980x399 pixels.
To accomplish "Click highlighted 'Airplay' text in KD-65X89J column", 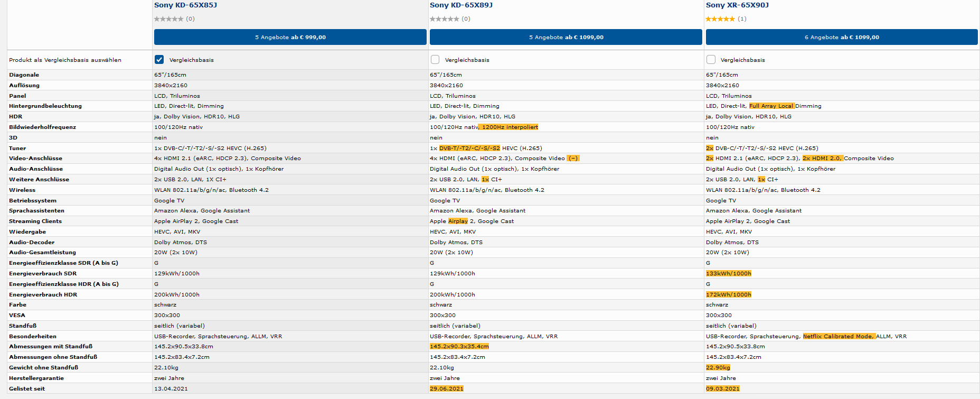I will [x=458, y=221].
